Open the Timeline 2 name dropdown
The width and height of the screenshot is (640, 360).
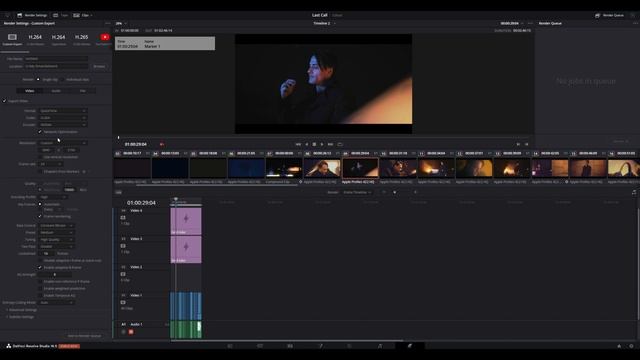click(x=324, y=23)
